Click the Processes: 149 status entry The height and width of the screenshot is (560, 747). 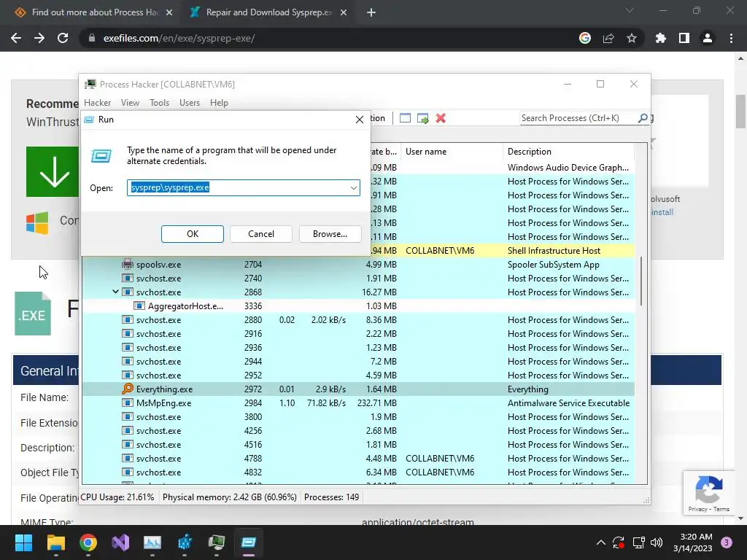332,497
